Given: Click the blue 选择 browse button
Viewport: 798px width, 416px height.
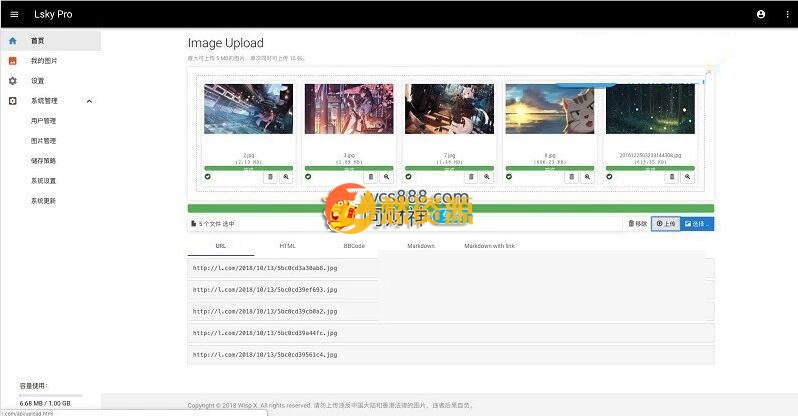Looking at the screenshot, I should (x=697, y=224).
